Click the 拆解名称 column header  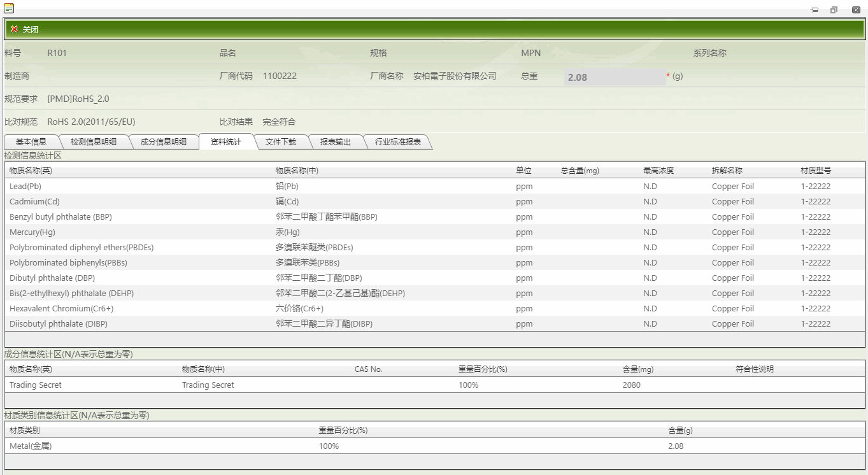[727, 171]
